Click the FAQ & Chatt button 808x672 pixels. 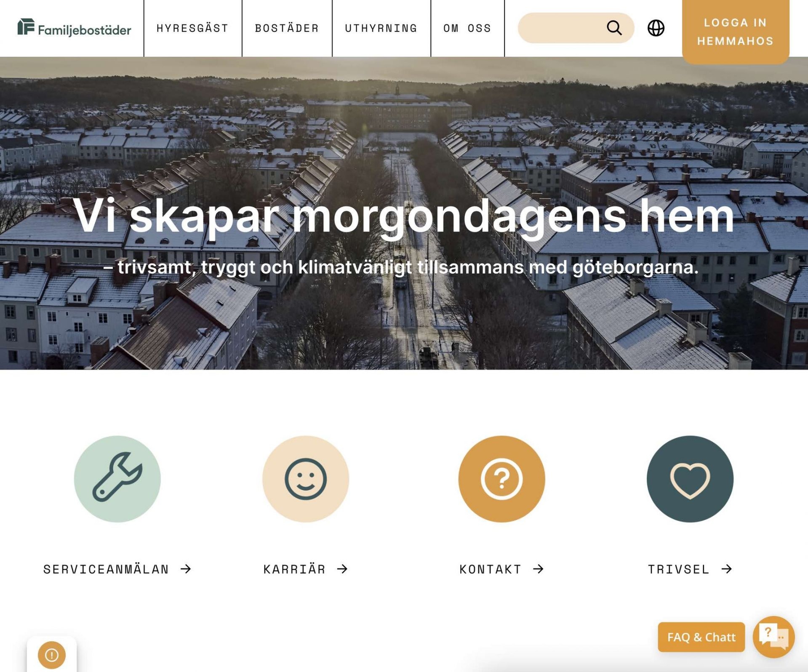click(x=701, y=637)
